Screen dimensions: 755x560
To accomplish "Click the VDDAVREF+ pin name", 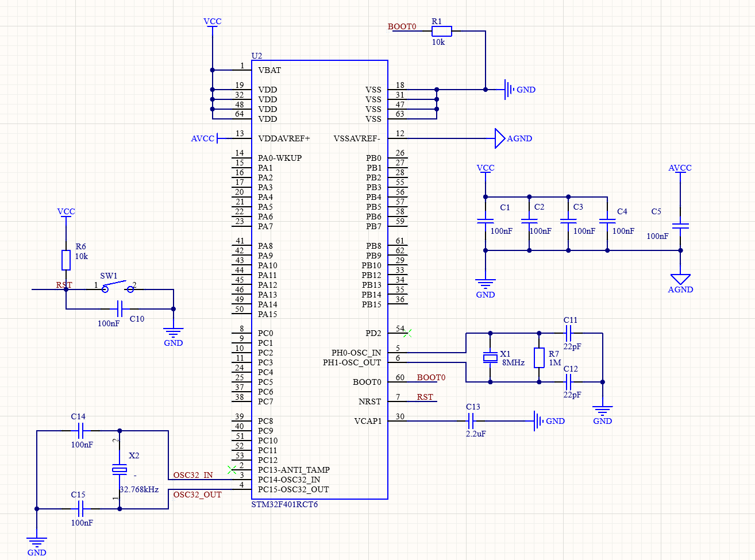I will [284, 138].
